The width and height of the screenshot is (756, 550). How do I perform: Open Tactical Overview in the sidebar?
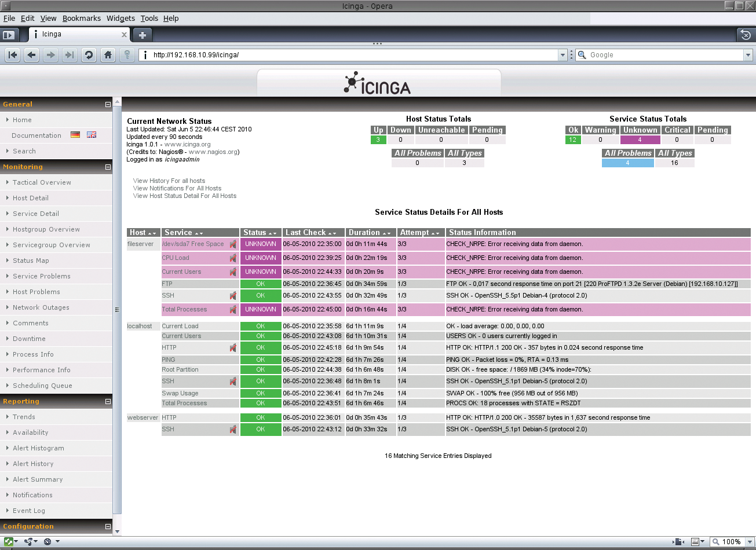pos(42,182)
